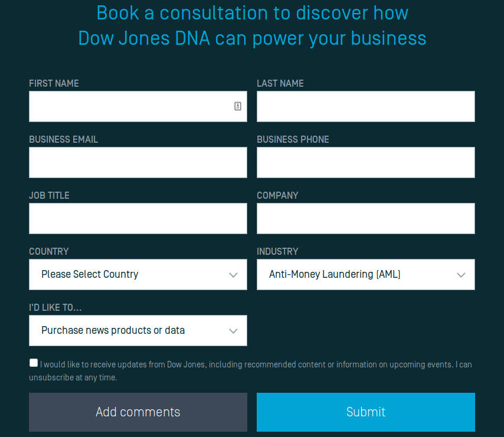Click the INDUSTRY label text
The height and width of the screenshot is (437, 504).
pos(278,251)
